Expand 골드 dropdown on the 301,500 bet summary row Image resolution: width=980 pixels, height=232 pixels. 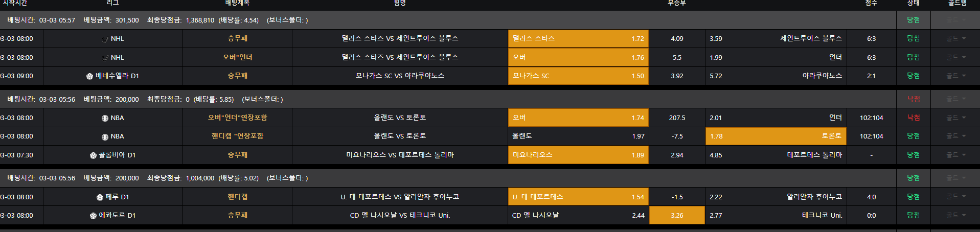955,20
